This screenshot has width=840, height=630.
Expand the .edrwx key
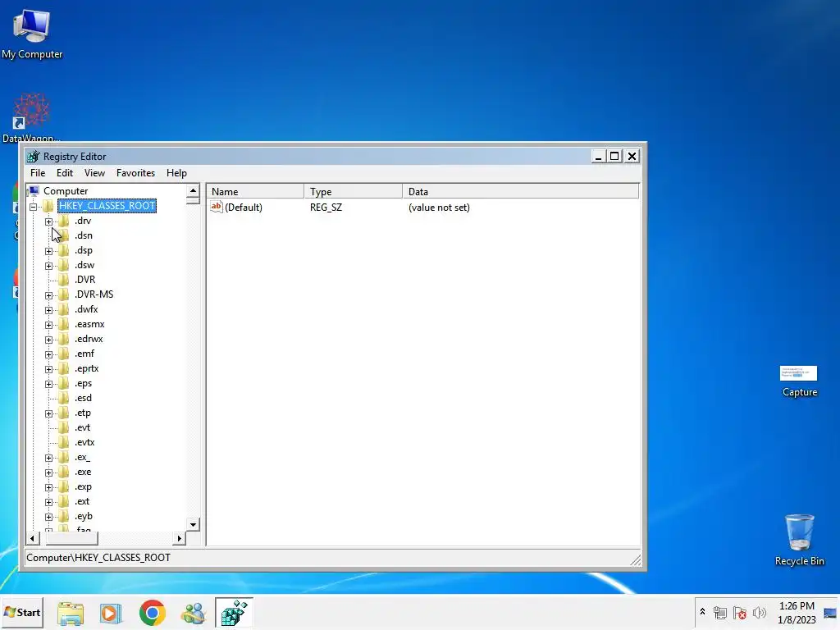(x=48, y=340)
